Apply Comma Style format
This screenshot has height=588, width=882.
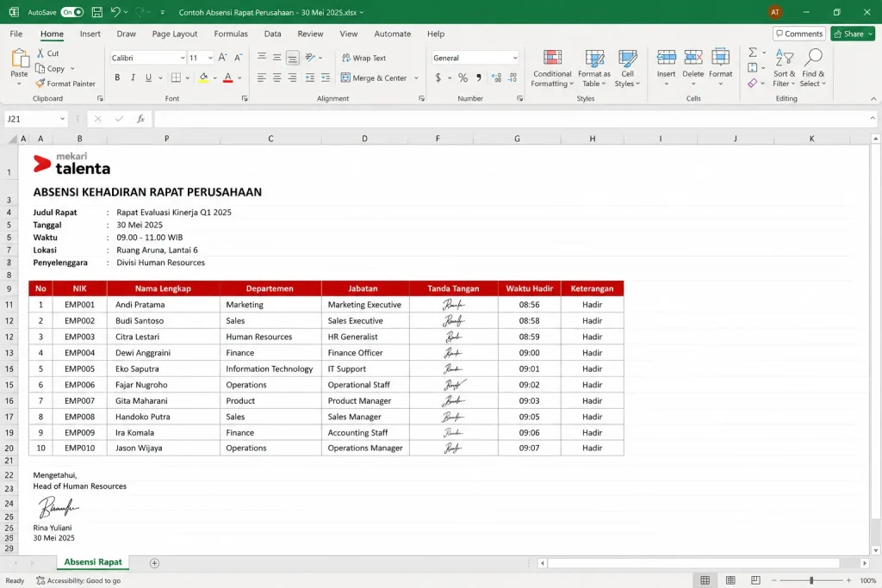tap(479, 77)
